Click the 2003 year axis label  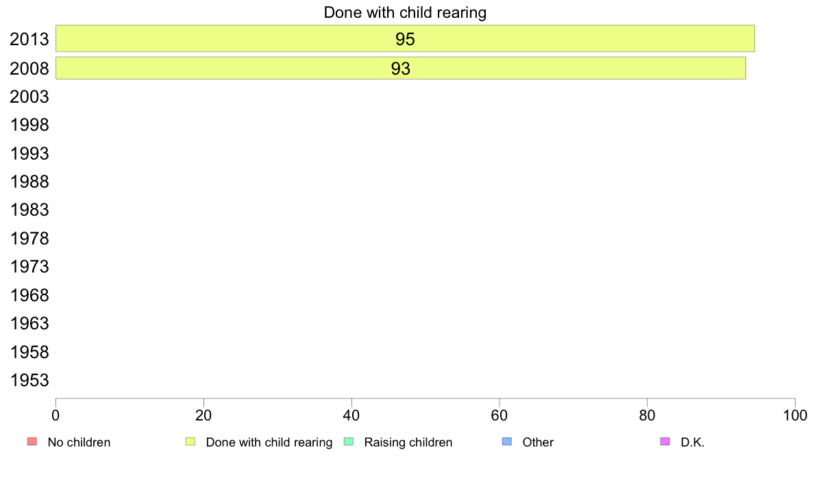pyautogui.click(x=29, y=97)
